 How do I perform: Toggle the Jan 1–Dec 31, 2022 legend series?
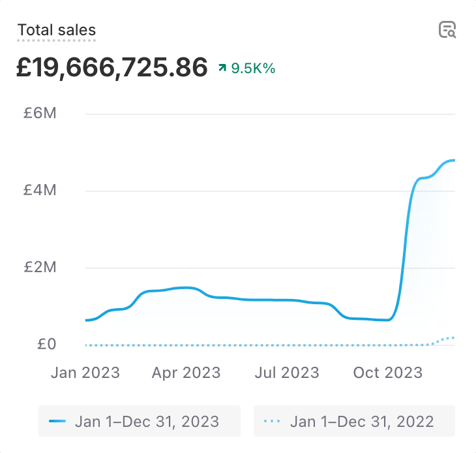(354, 421)
